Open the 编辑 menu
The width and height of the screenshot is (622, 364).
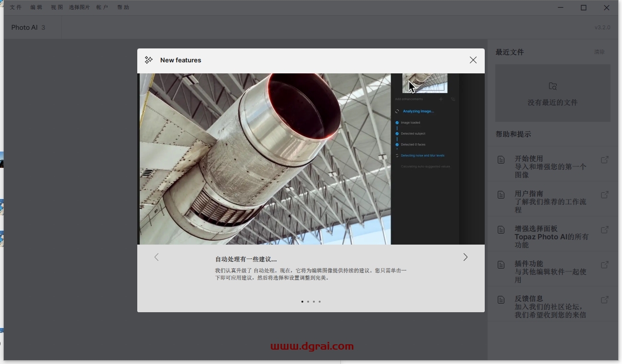[x=36, y=7]
